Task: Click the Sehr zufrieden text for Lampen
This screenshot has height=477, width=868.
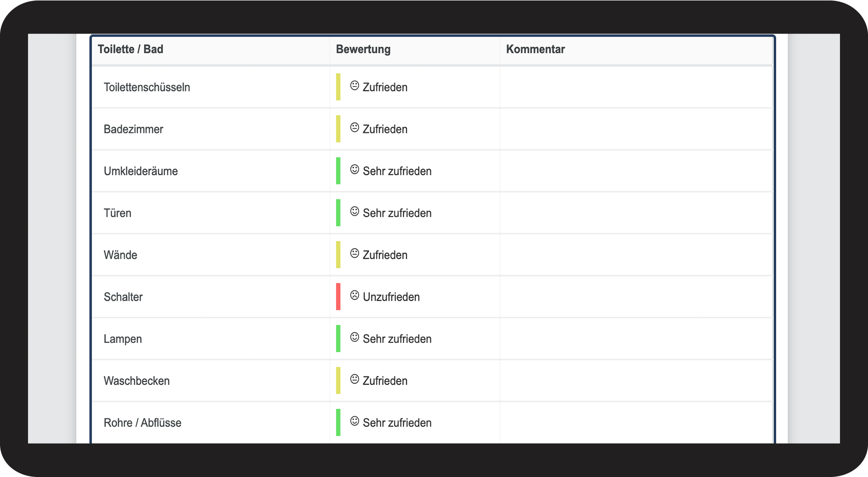Action: click(397, 339)
